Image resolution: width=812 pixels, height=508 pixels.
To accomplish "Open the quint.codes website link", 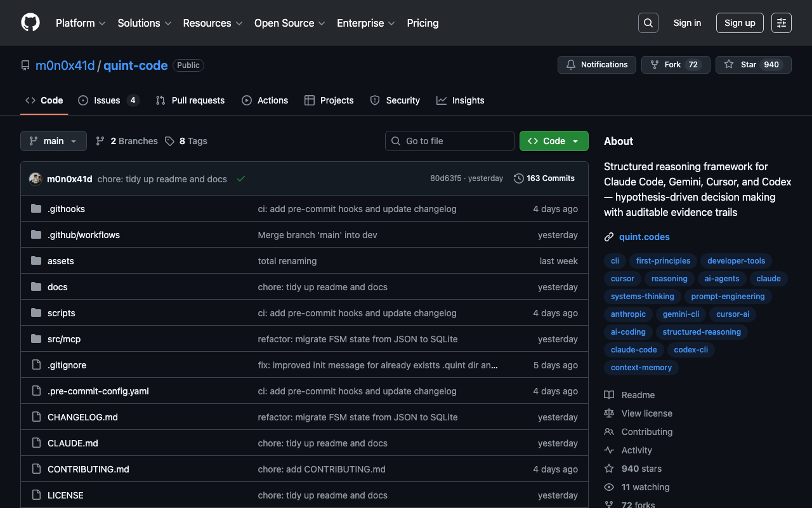I will tap(644, 237).
